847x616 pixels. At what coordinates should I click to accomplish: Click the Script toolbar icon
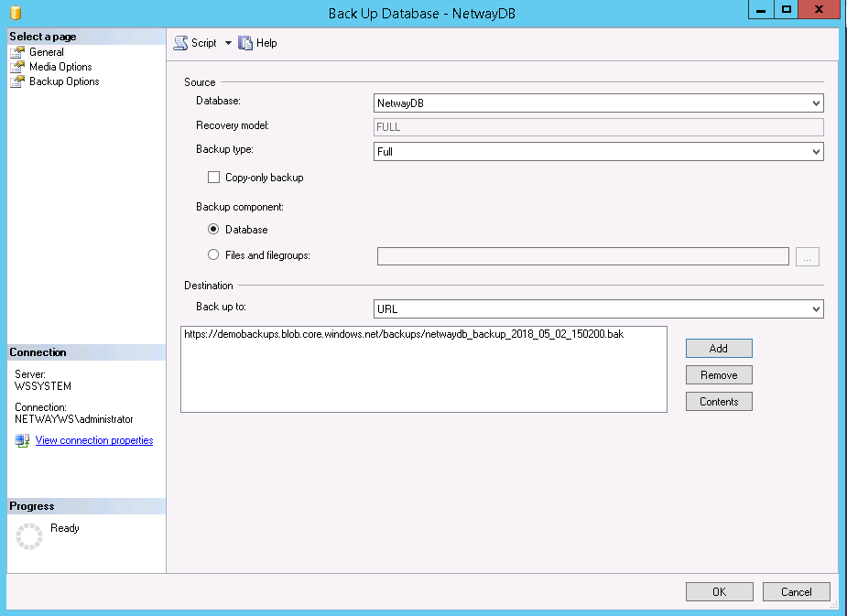[x=180, y=43]
